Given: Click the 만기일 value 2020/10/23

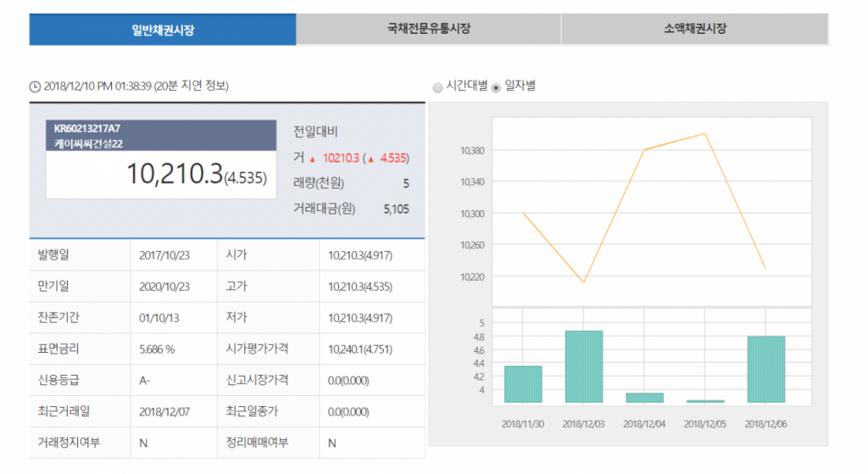Looking at the screenshot, I should [164, 287].
